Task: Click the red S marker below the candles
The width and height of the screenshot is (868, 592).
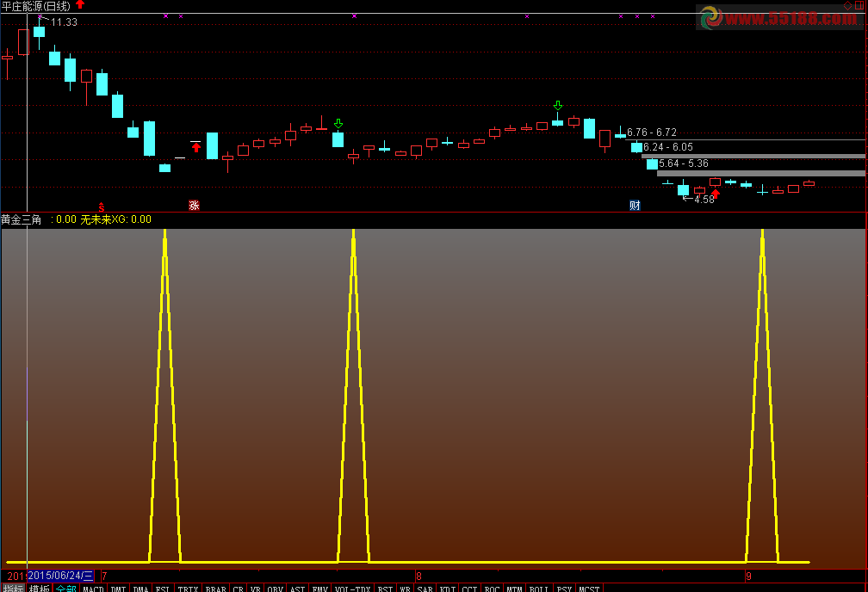Action: coord(102,207)
